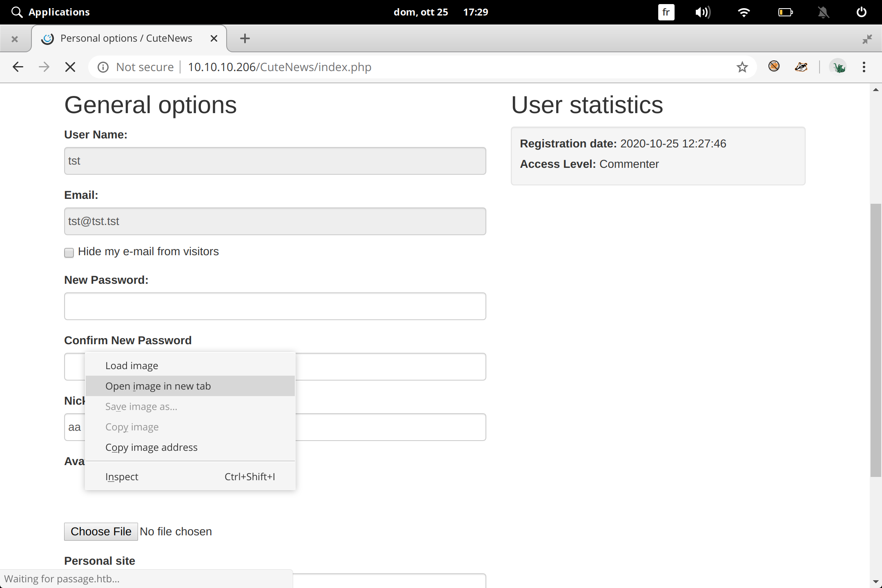Image resolution: width=882 pixels, height=588 pixels.
Task: Open the fr keyboard layout indicator
Action: coord(666,12)
